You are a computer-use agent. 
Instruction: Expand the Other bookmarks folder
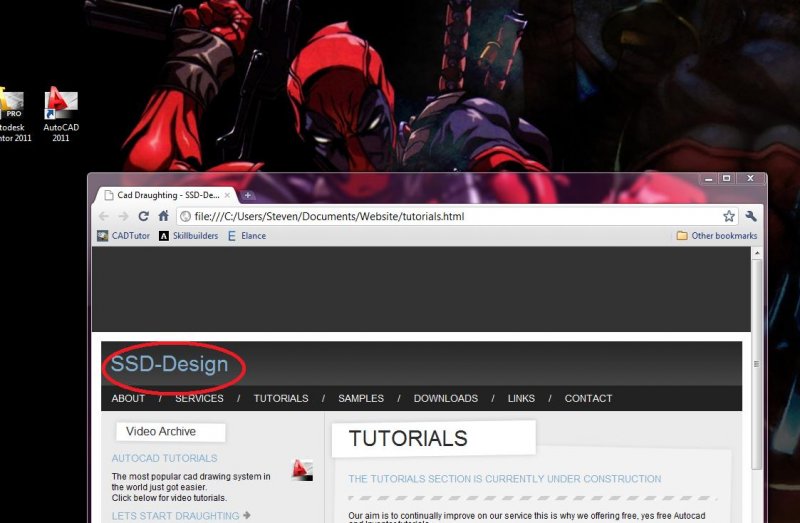pyautogui.click(x=716, y=236)
